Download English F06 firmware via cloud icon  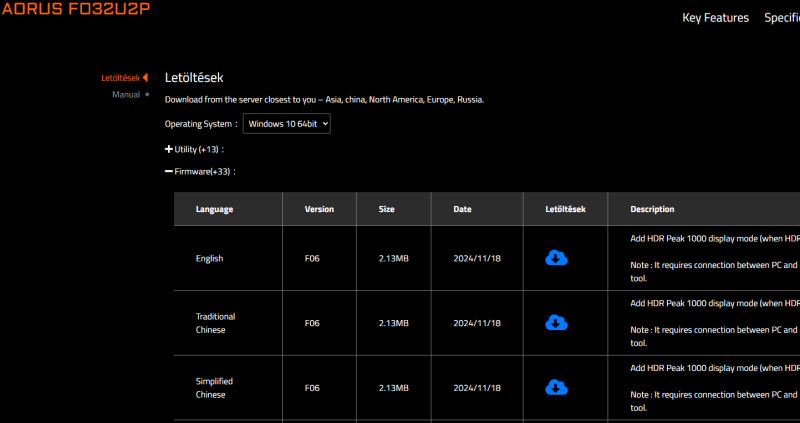pos(556,258)
